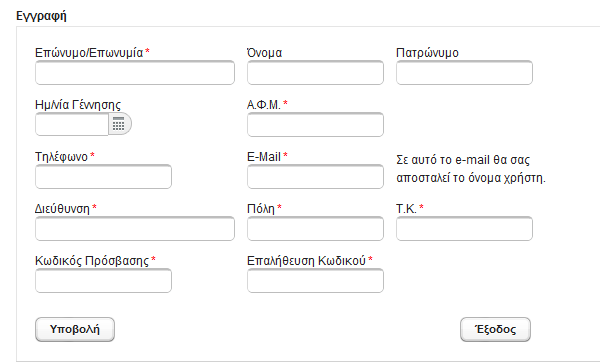Focus the Τ.Κ. postal code field

click(464, 228)
